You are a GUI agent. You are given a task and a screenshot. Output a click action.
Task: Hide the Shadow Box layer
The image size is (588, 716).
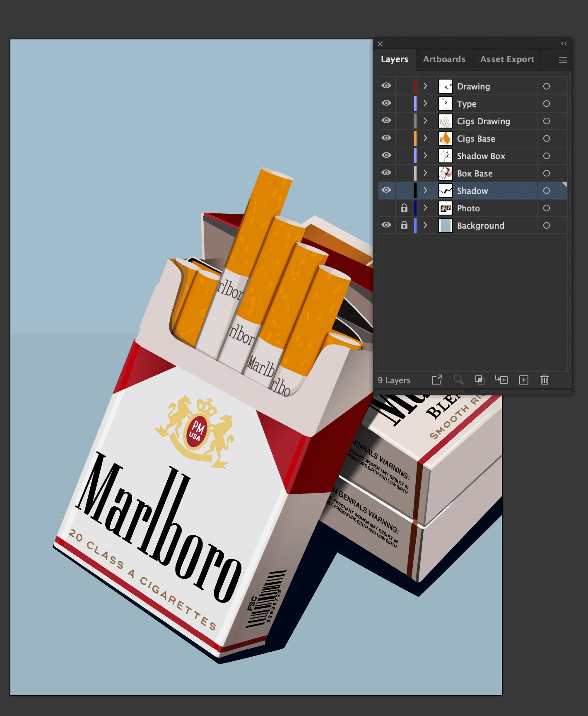tap(386, 155)
